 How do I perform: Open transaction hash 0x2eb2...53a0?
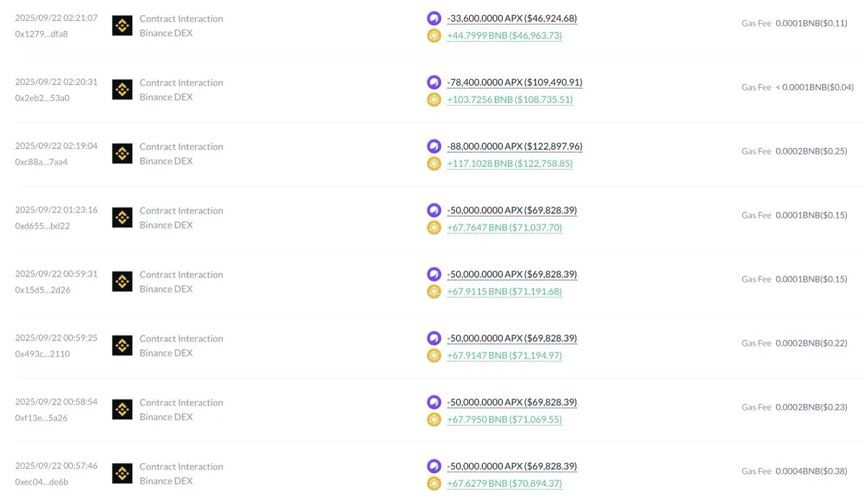point(43,98)
